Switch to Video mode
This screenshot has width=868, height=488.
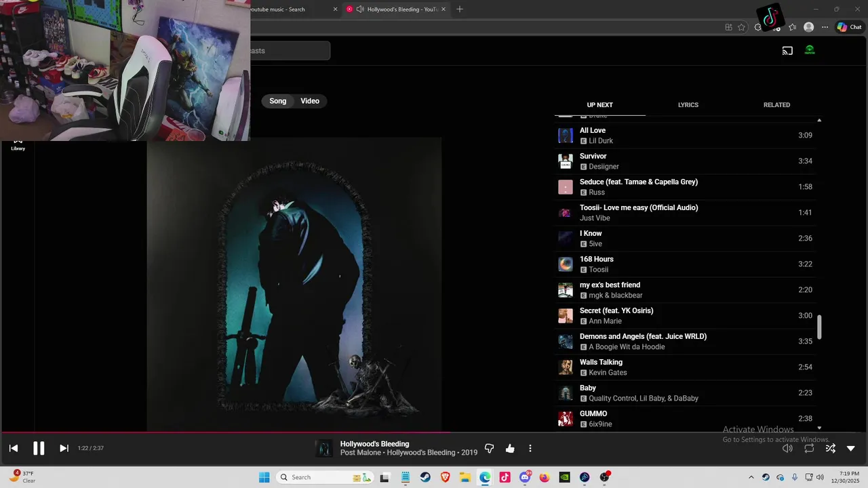pyautogui.click(x=310, y=101)
